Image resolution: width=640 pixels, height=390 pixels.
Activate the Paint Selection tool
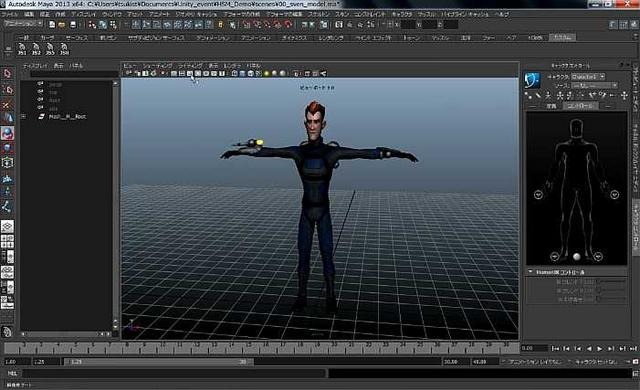7,104
